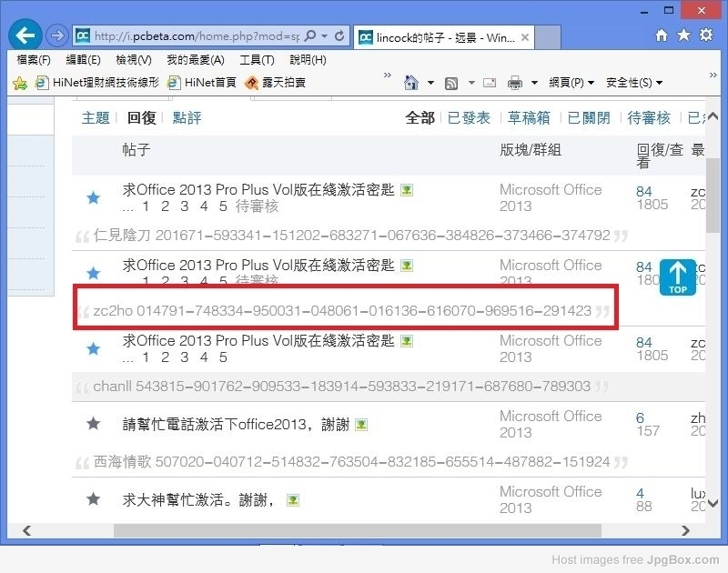728x573 pixels.
Task: Click the horizontal scrollbar thumb
Action: tap(357, 530)
